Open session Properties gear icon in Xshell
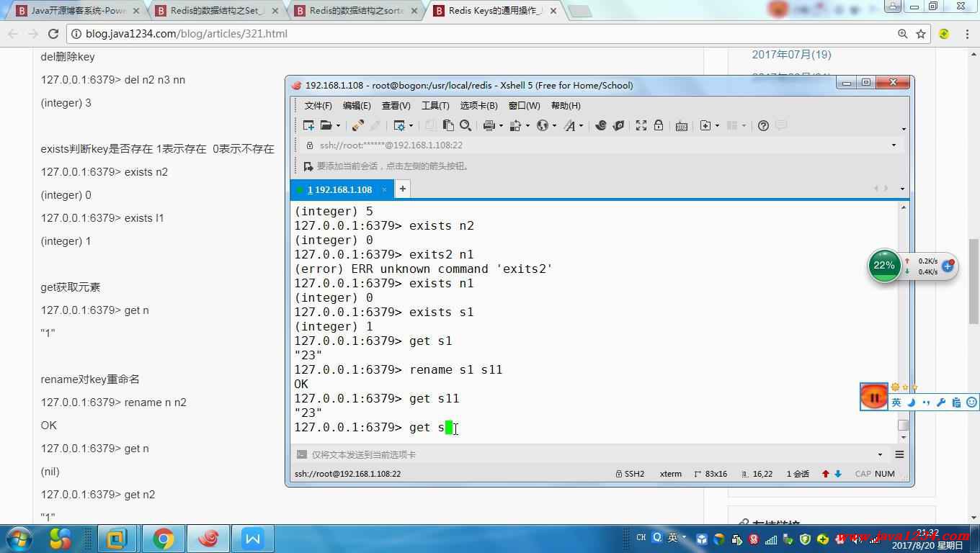This screenshot has height=553, width=980. 399,125
